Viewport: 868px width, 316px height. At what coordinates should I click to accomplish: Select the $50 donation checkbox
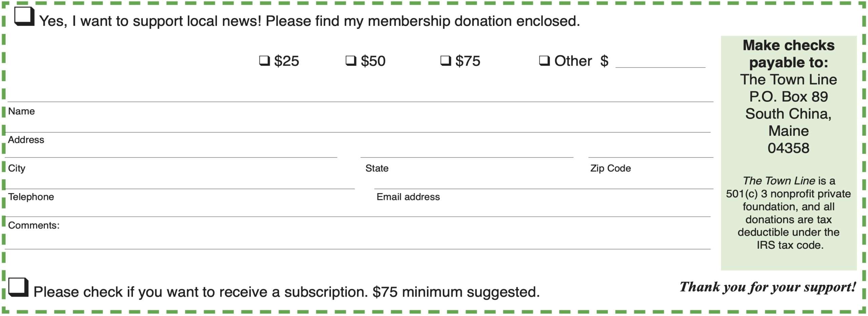point(351,61)
